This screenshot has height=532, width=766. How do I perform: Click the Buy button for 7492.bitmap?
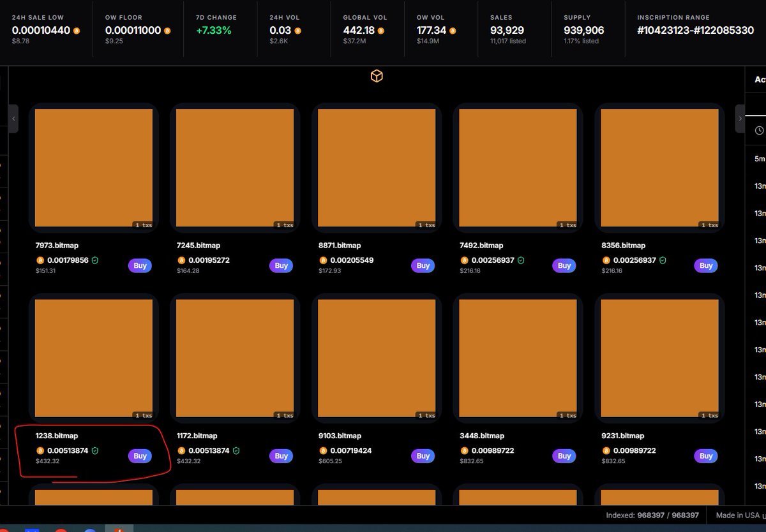click(564, 265)
